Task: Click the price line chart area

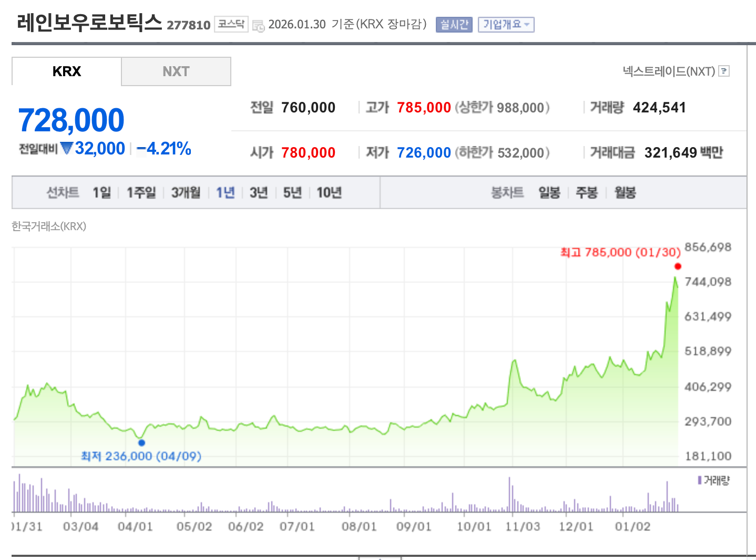Action: click(346, 357)
